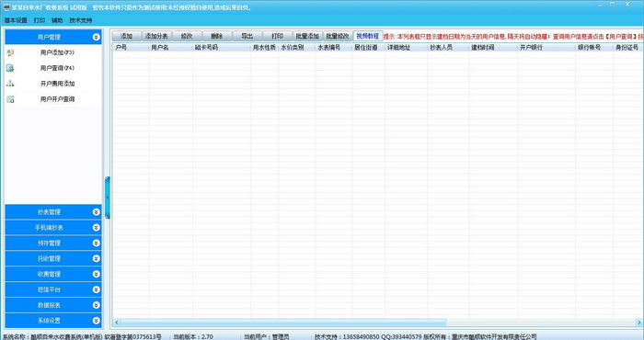Open the 视频教程 video tutorial button
The image size is (644, 340).
click(368, 36)
